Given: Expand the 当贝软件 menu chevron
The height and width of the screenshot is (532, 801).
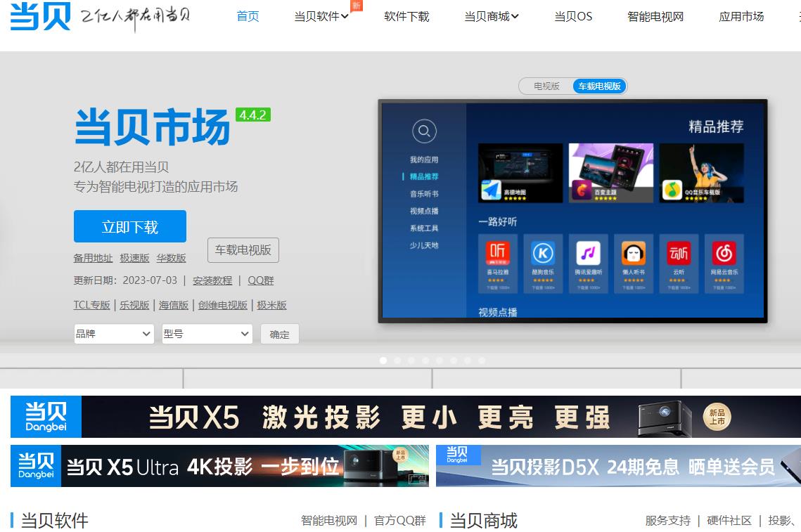Looking at the screenshot, I should click(345, 16).
